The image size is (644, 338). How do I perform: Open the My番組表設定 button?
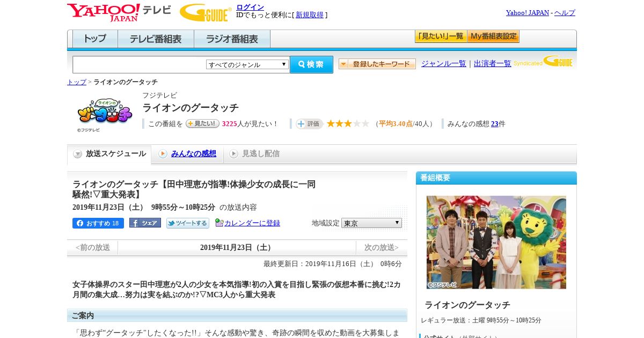pos(493,36)
